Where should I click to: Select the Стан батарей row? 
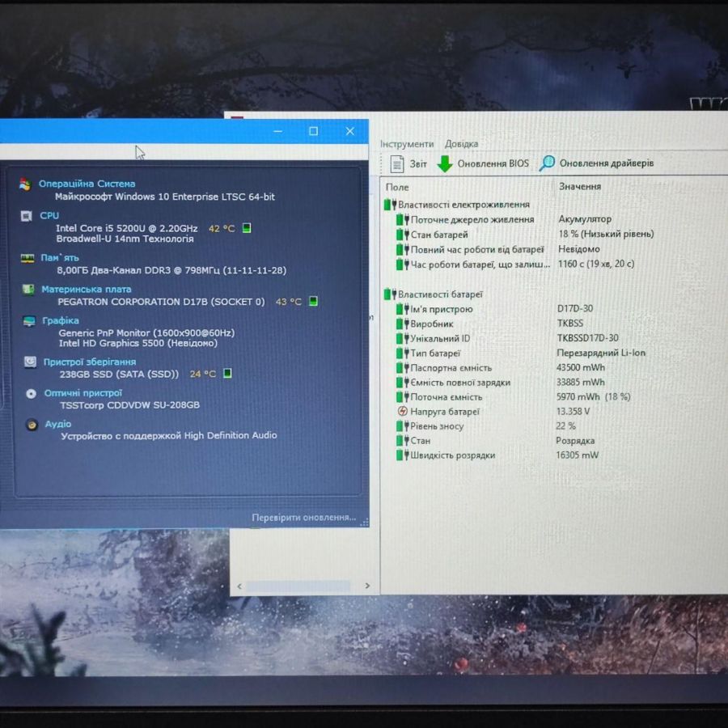525,234
